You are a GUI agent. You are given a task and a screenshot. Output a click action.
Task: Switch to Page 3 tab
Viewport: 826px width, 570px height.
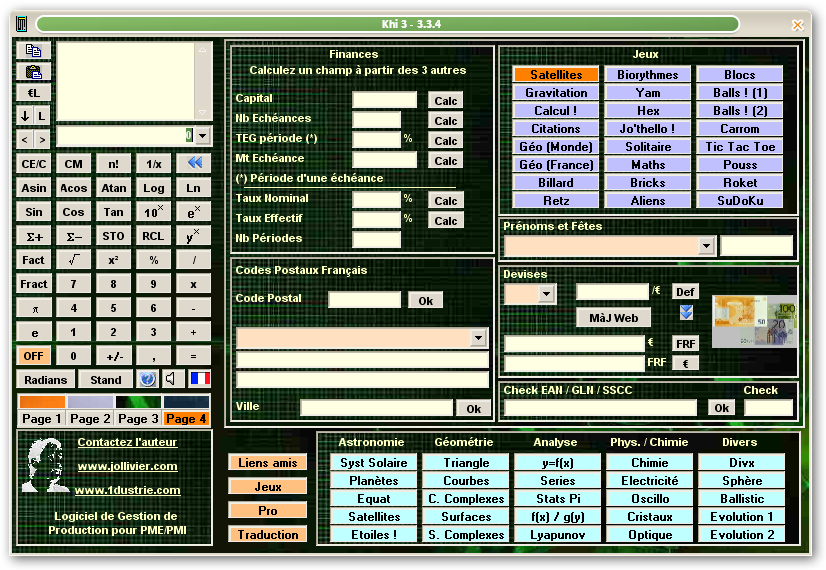[x=138, y=419]
